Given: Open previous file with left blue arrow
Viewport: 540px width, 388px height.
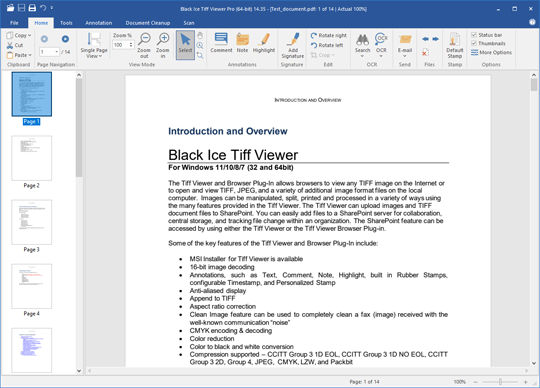Looking at the screenshot, I should click(x=425, y=39).
